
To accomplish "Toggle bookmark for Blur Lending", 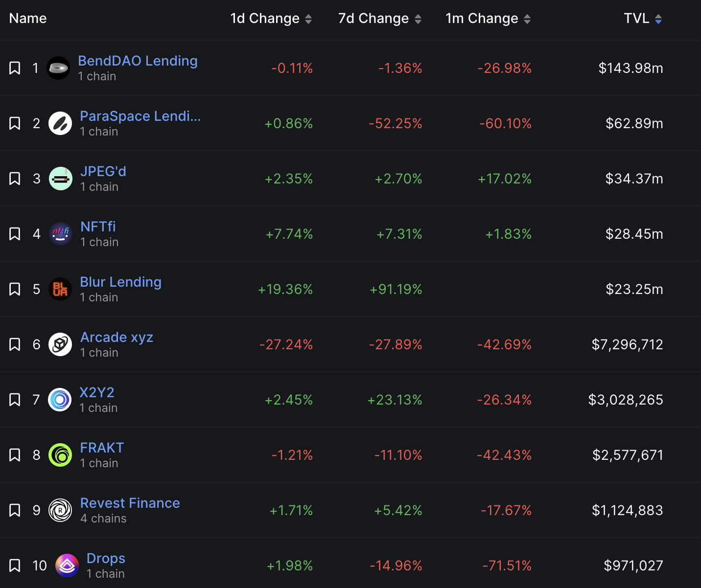I will point(15,289).
